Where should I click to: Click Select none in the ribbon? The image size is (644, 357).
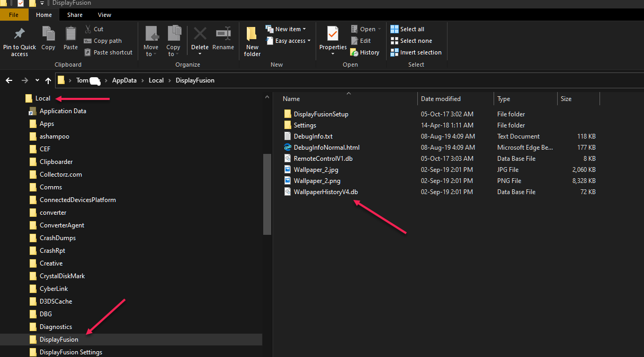coord(411,41)
